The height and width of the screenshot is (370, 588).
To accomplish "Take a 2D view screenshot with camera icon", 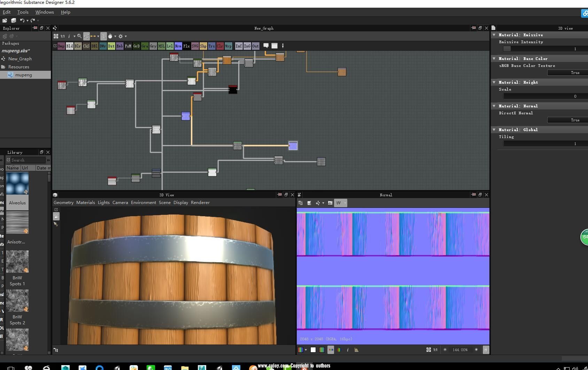I will [x=330, y=203].
